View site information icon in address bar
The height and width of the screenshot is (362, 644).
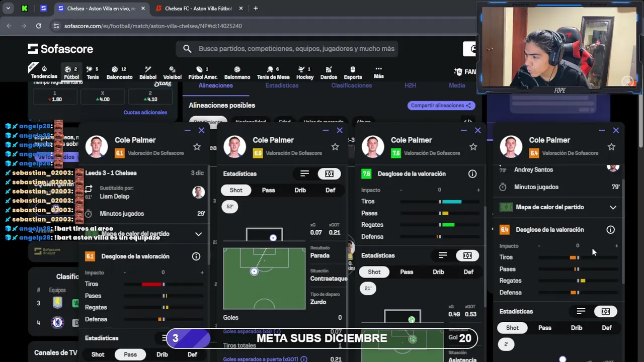tap(55, 26)
